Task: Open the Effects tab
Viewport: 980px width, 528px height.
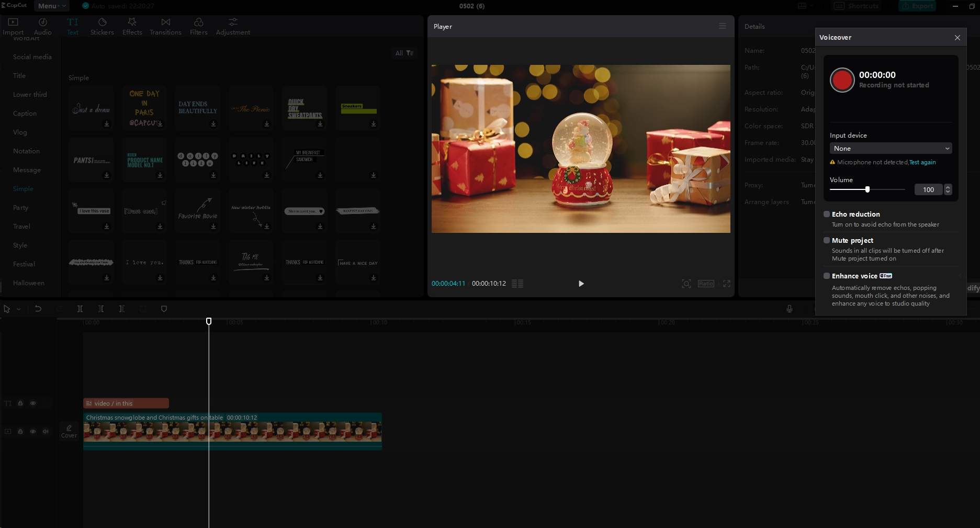Action: click(x=132, y=26)
